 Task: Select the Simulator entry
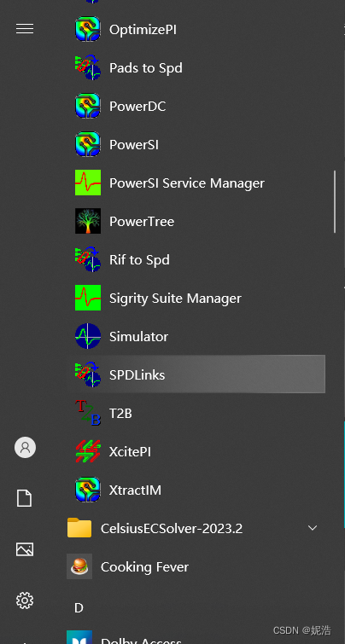[x=196, y=336]
